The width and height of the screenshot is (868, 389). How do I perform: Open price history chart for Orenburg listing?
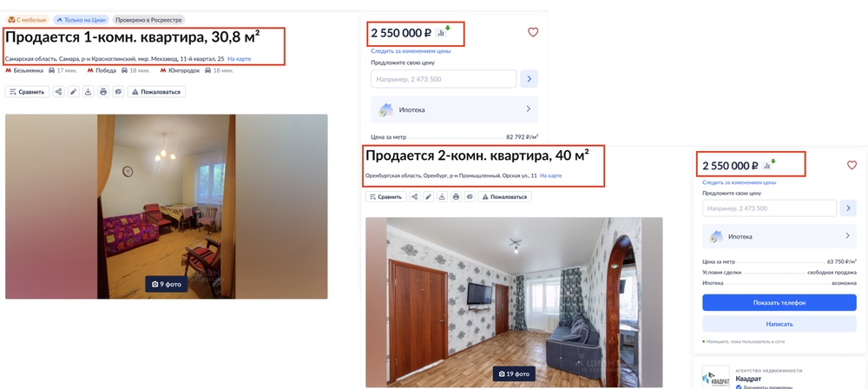[766, 165]
